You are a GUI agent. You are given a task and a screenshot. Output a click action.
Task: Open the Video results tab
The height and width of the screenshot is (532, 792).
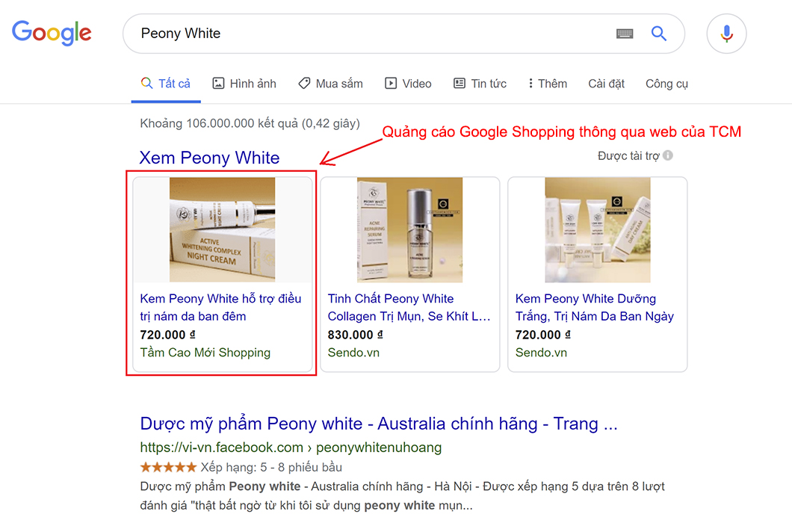(408, 84)
